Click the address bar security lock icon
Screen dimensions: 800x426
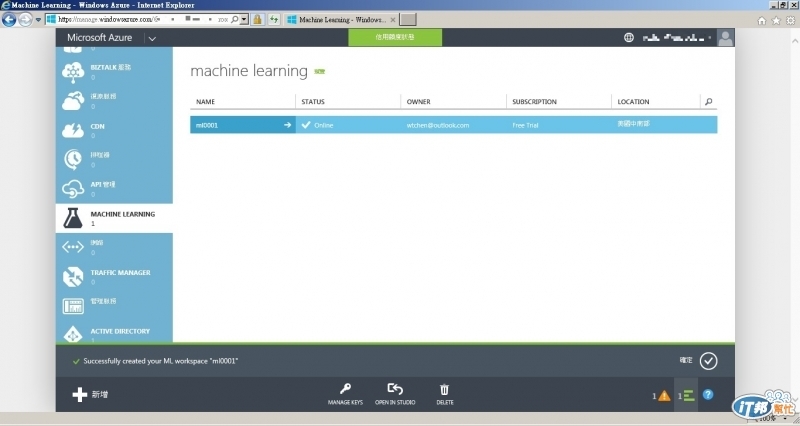(x=257, y=19)
